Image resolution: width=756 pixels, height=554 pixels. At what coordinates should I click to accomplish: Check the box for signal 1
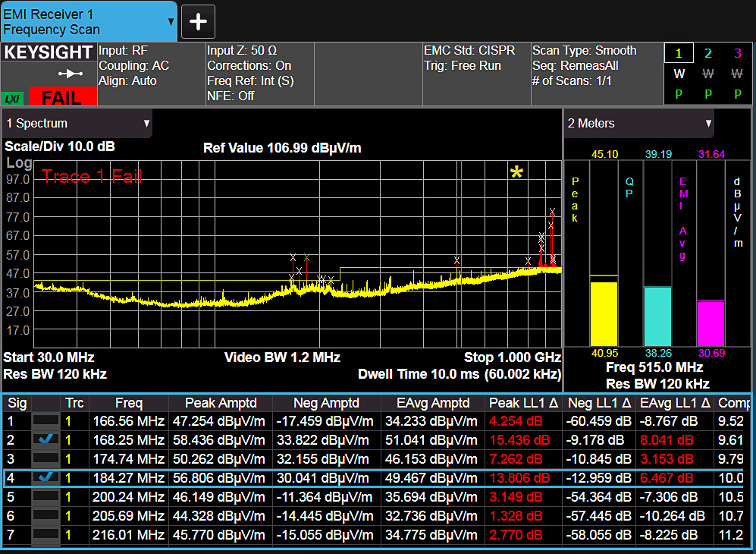coord(47,421)
